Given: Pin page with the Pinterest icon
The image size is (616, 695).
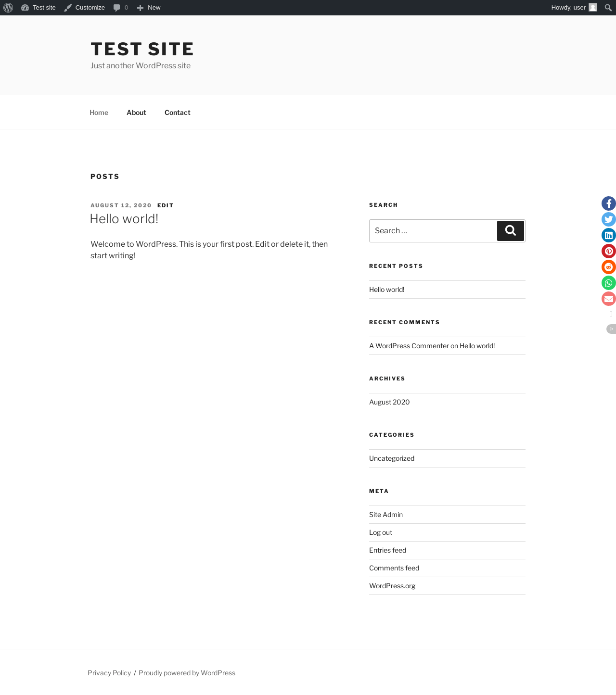Looking at the screenshot, I should pyautogui.click(x=609, y=251).
